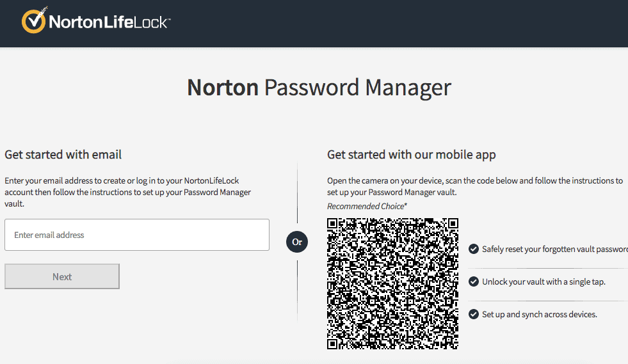The image size is (628, 364).
Task: Click checkmark icon beside Set up and synch
Action: [474, 314]
